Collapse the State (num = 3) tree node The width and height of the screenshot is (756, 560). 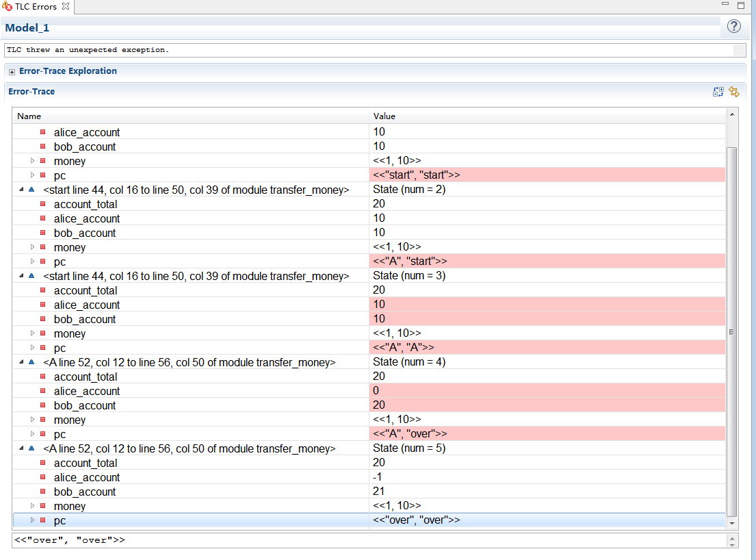coord(21,276)
